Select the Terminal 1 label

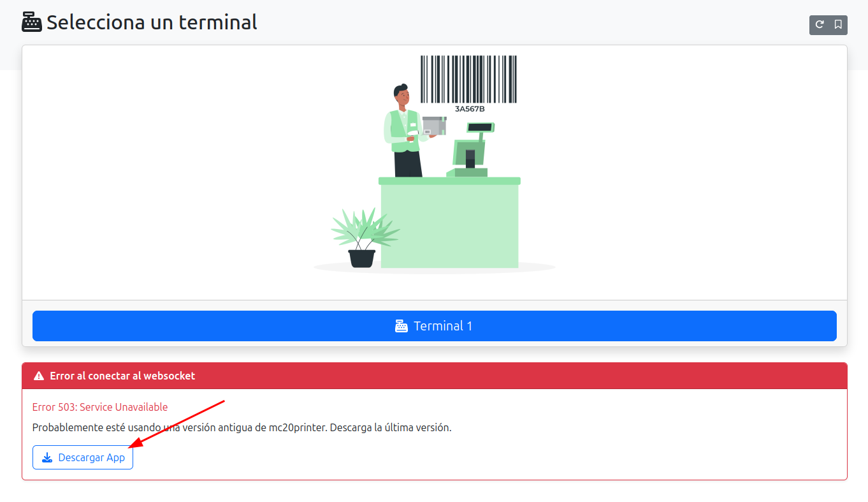point(443,326)
